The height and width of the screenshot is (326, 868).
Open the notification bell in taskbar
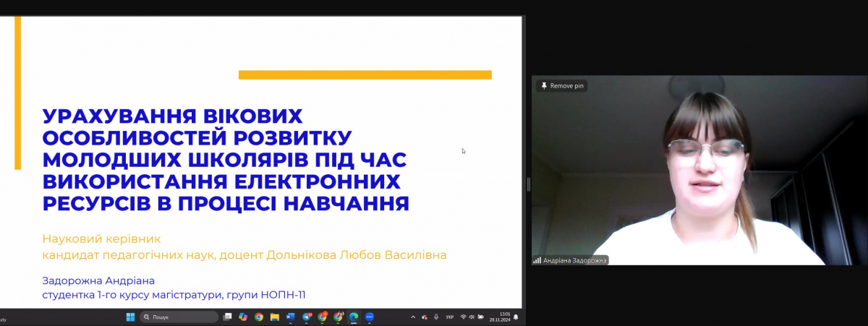[x=516, y=317]
